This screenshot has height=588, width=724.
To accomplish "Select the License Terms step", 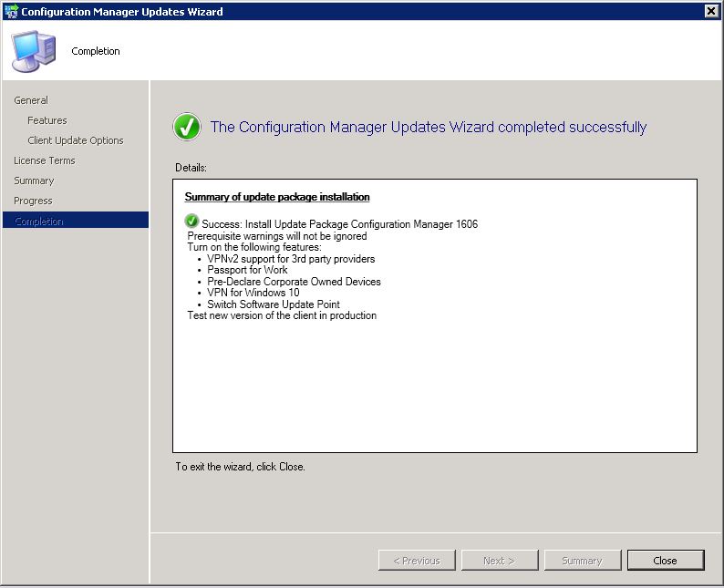I will click(45, 160).
